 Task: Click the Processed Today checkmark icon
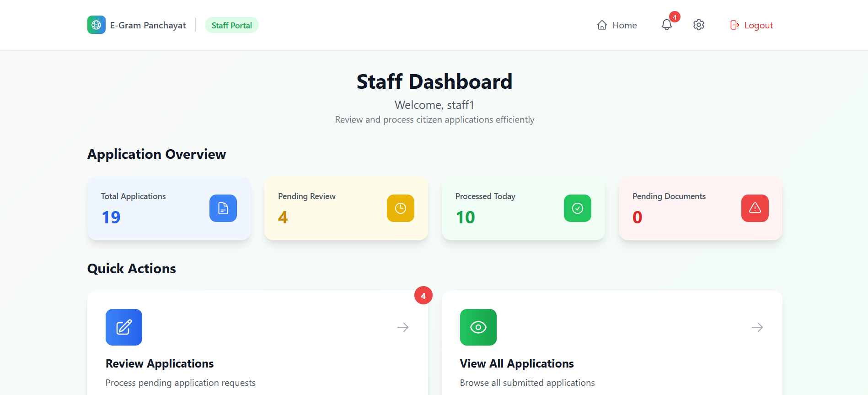(578, 208)
